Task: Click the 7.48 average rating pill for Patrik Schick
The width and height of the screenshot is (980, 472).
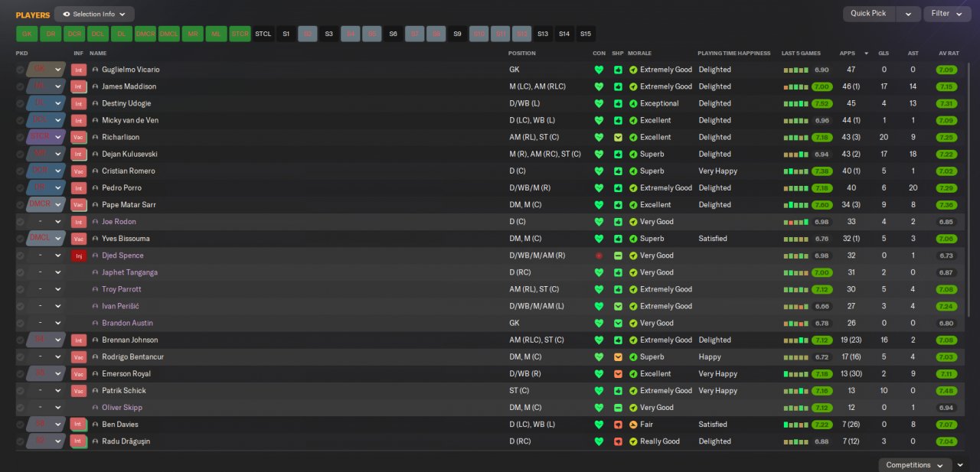Action: (947, 391)
